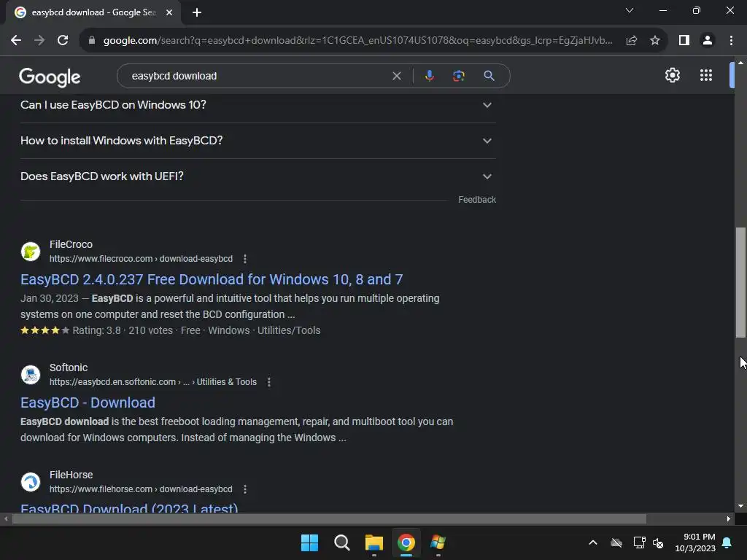Screen dimensions: 747x560
Task: Reload the current page
Action: tap(63, 41)
